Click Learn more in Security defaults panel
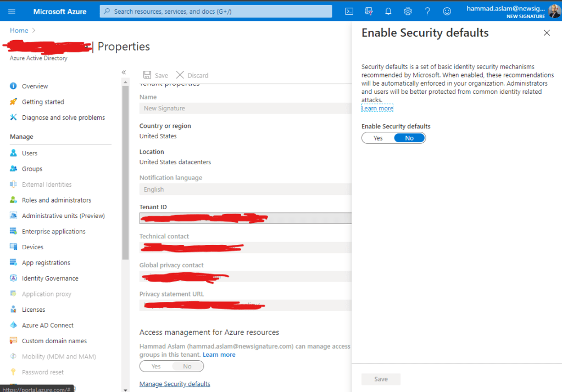 pyautogui.click(x=377, y=108)
